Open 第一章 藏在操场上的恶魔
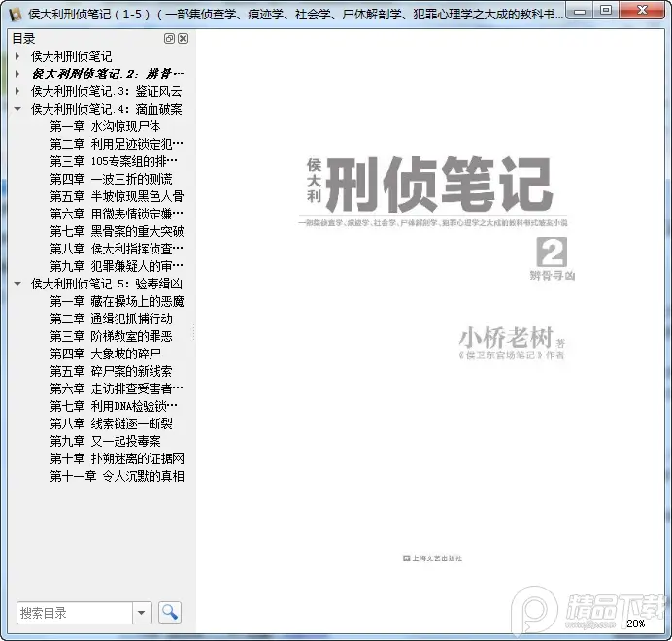Viewport: 672px width, 641px height. click(117, 301)
